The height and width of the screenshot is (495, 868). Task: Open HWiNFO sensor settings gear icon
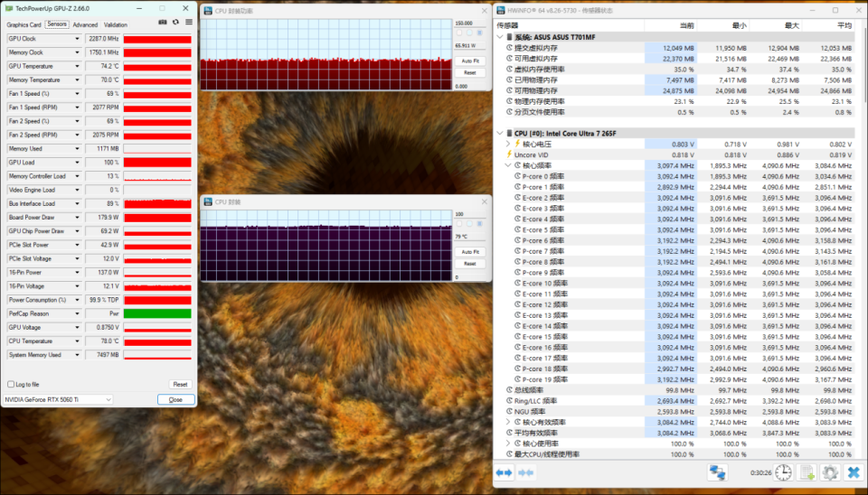coord(829,472)
